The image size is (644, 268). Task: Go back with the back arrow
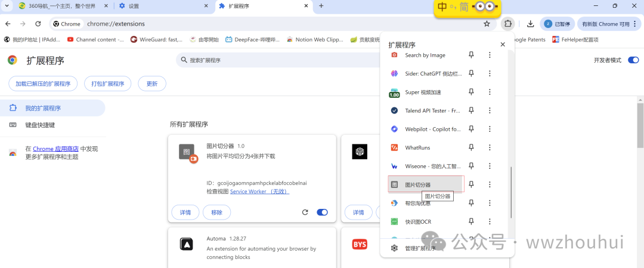coord(8,24)
